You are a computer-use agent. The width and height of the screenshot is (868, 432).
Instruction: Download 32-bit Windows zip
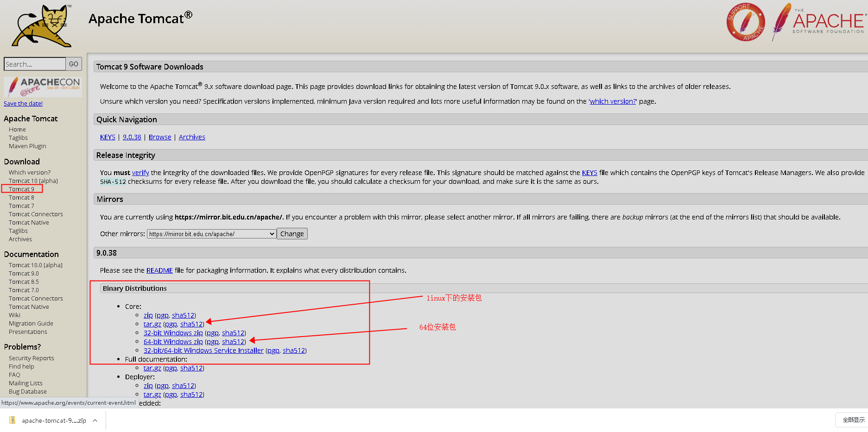[173, 333]
